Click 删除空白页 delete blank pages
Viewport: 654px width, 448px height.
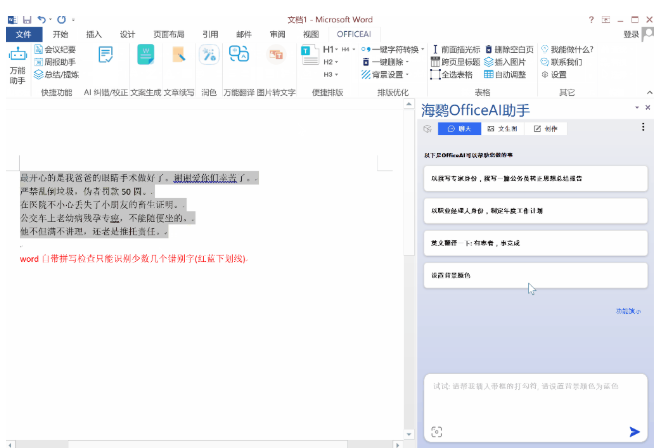coord(509,50)
